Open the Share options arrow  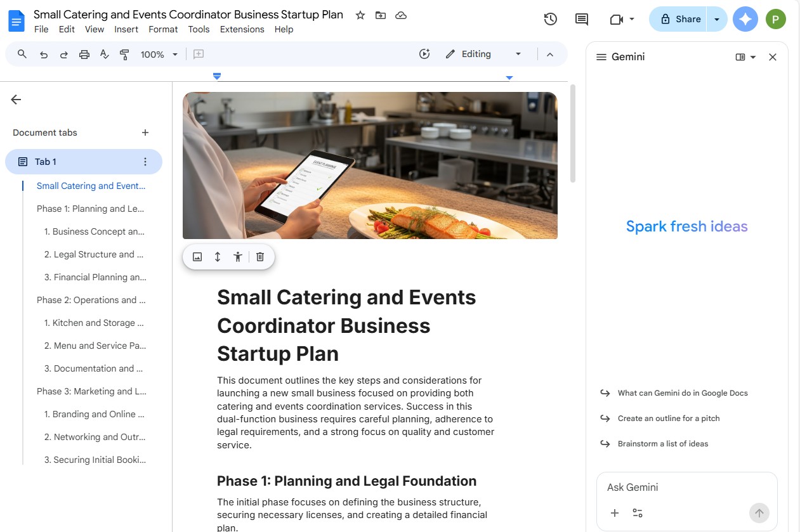pos(717,19)
